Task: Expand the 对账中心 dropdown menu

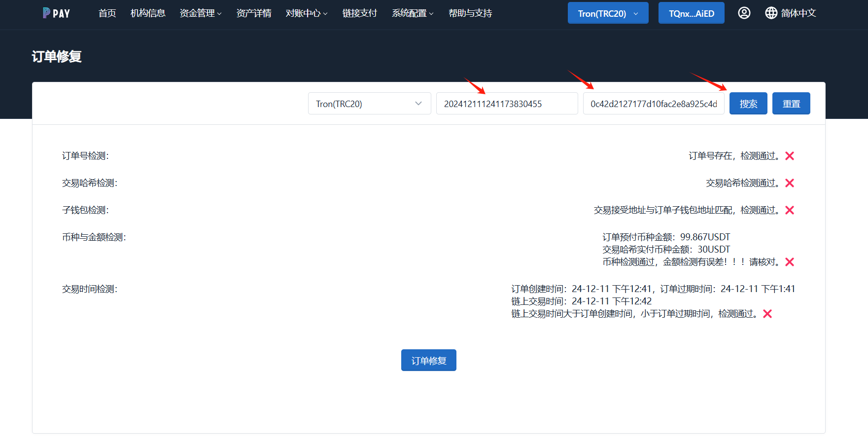Action: coord(307,13)
